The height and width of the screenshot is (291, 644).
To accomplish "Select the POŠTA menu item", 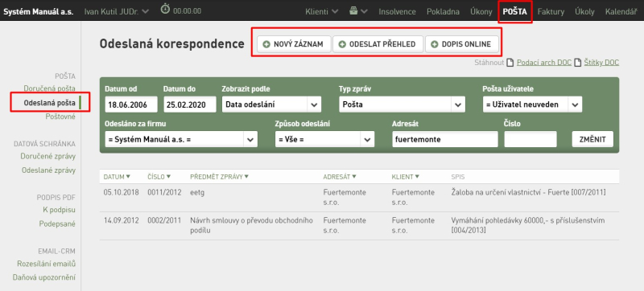I will point(515,11).
